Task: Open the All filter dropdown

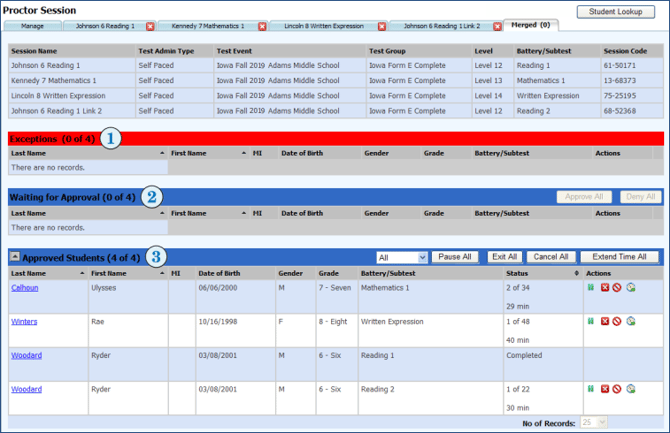Action: (402, 257)
